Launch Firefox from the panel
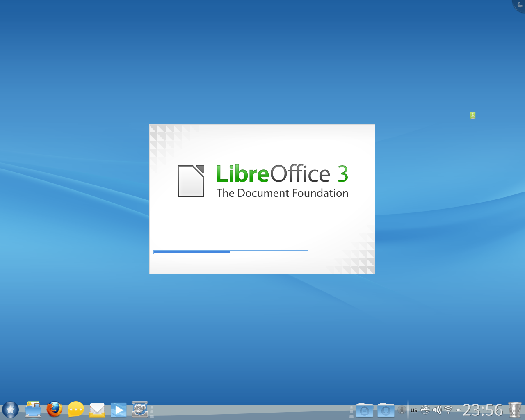525x420 pixels. click(54, 409)
